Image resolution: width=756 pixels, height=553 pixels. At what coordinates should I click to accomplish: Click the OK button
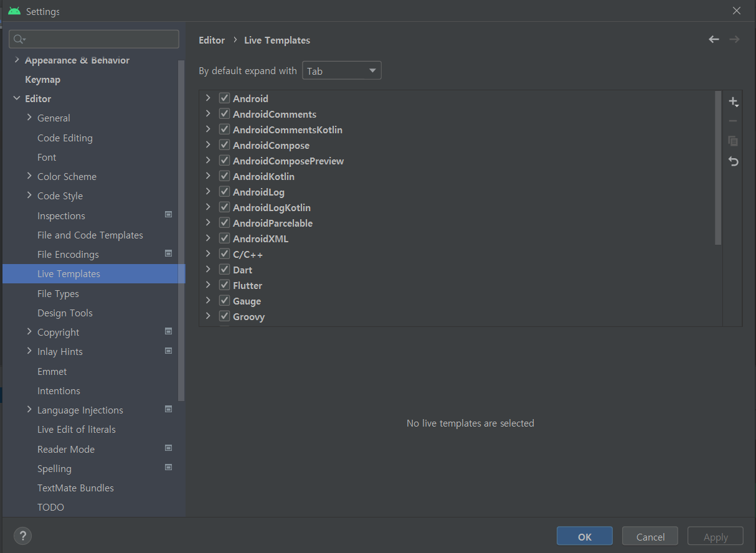(585, 536)
